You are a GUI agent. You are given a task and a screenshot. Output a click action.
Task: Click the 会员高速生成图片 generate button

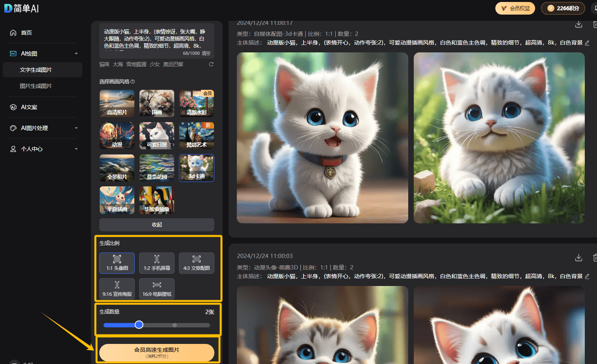(157, 352)
